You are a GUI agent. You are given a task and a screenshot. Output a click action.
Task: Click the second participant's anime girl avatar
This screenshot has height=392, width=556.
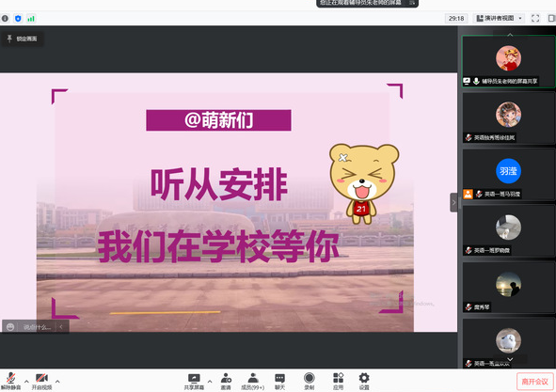click(x=508, y=115)
